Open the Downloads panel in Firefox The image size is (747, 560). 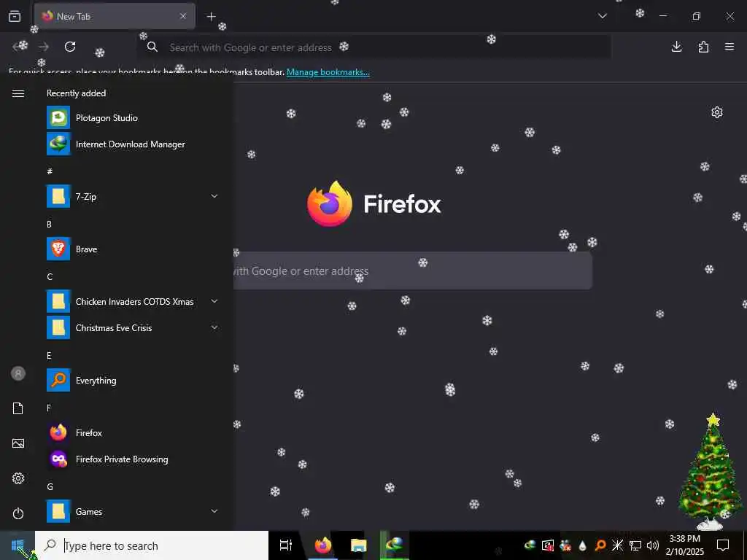676,47
